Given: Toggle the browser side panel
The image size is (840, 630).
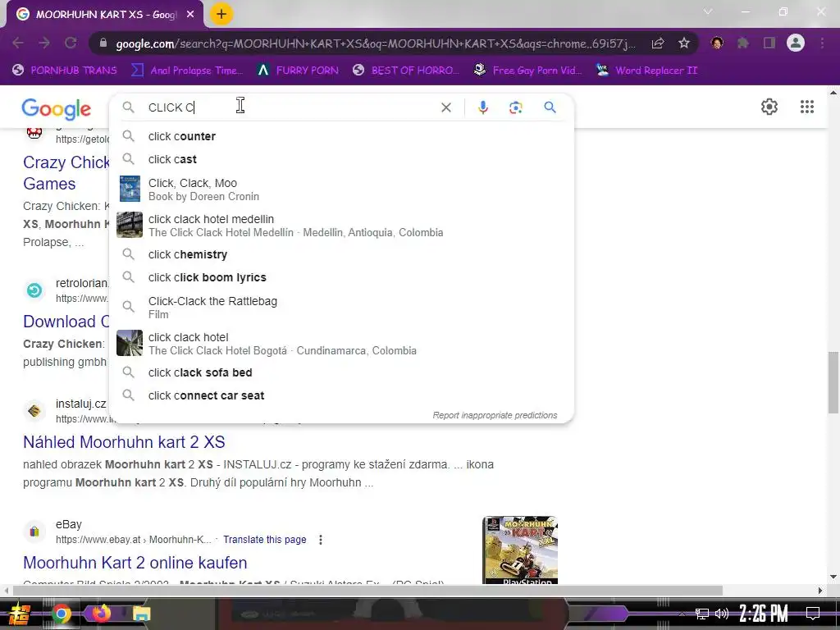Looking at the screenshot, I should coord(769,43).
